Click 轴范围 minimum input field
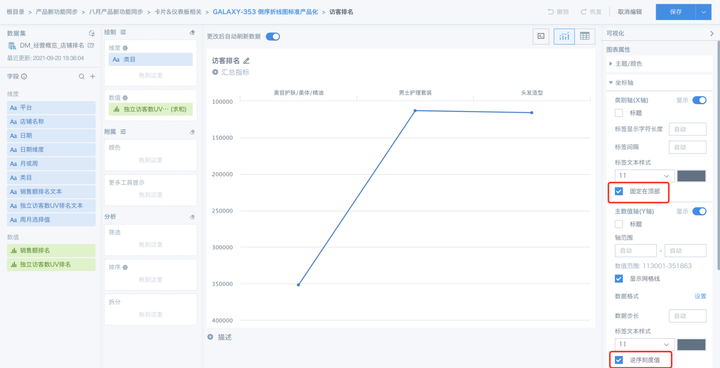The width and height of the screenshot is (720, 368). (636, 251)
